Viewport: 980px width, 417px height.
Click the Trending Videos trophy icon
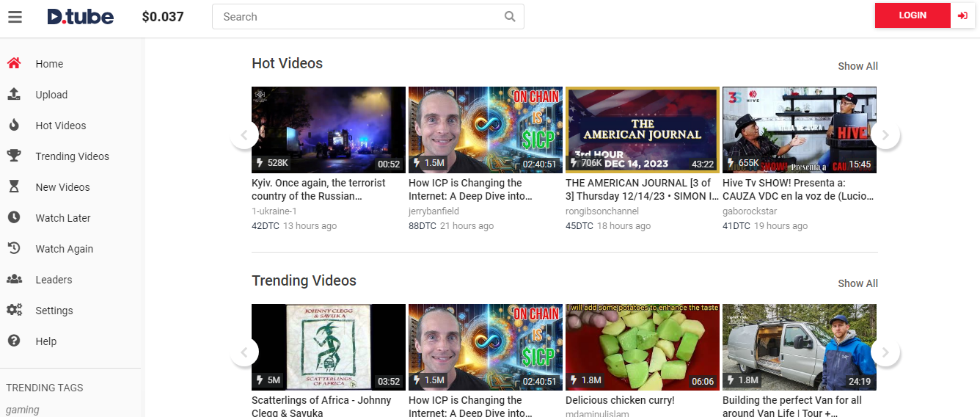coord(14,156)
